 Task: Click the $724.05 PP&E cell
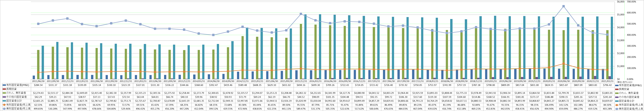(359, 85)
